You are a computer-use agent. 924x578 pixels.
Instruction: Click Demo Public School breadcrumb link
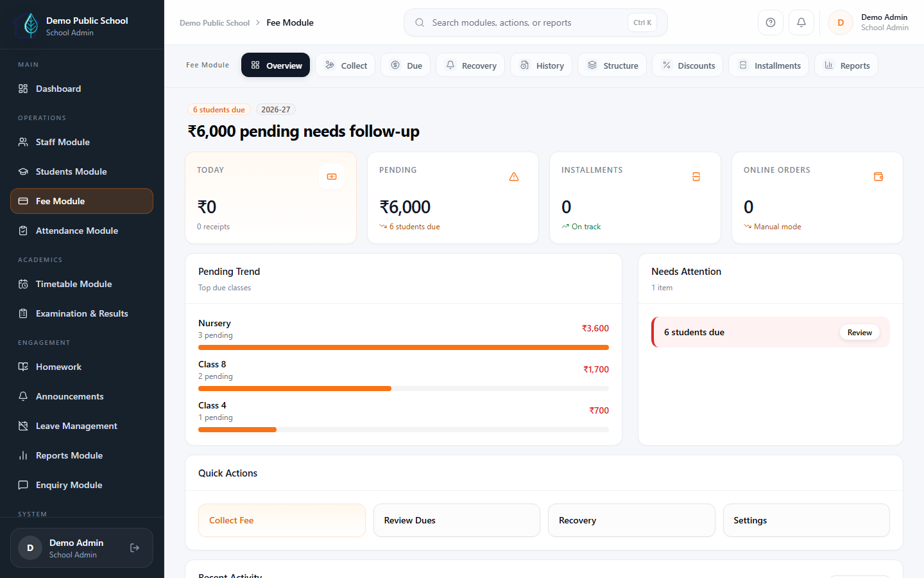214,22
